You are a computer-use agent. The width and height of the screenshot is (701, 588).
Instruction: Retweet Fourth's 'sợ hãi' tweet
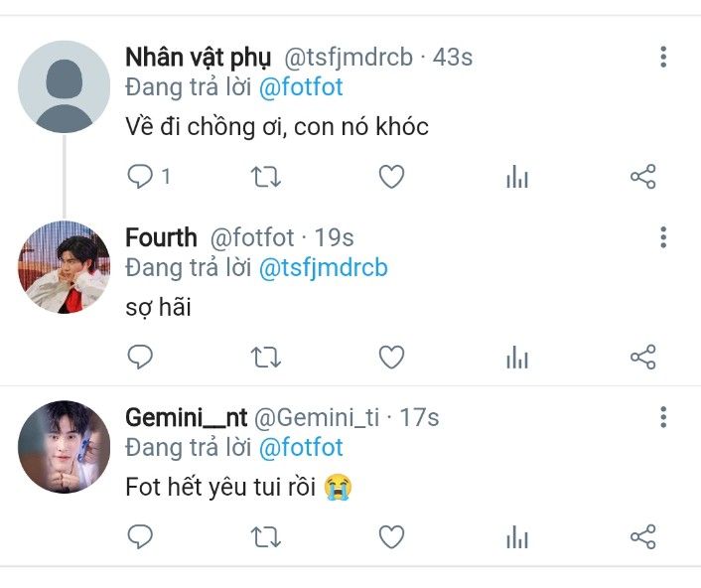coord(265,357)
